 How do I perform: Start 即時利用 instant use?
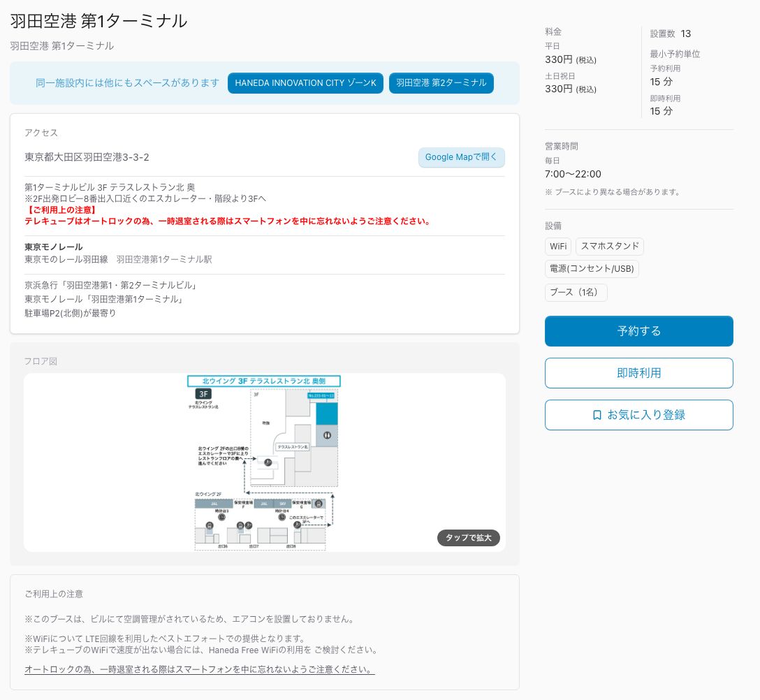[638, 373]
